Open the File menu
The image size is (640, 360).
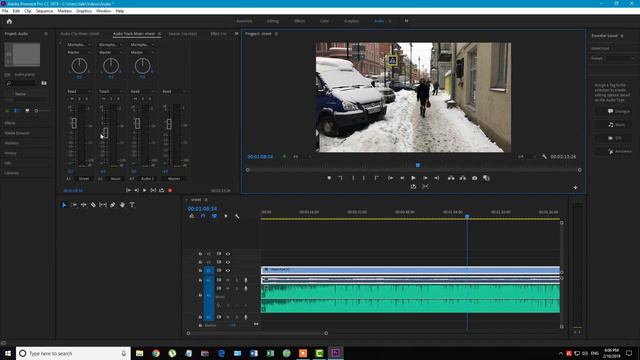click(5, 11)
